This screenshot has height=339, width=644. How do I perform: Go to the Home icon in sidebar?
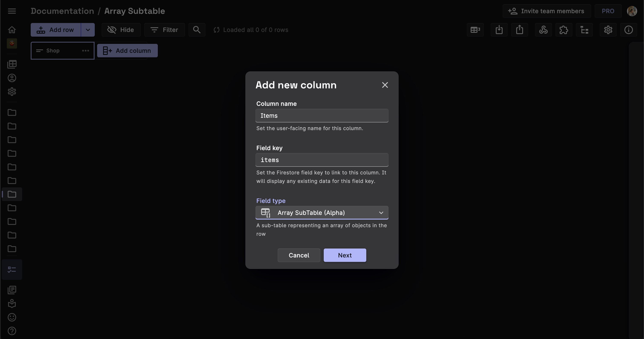click(x=12, y=30)
